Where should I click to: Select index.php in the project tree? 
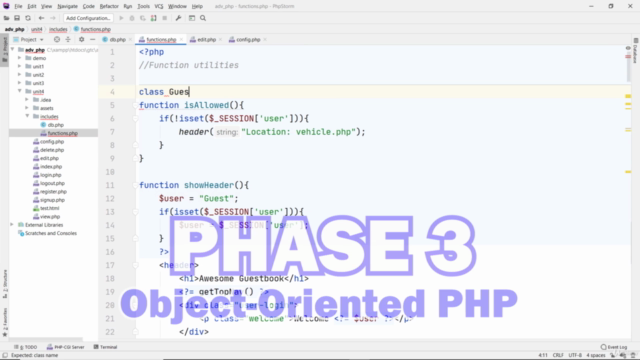pos(51,167)
